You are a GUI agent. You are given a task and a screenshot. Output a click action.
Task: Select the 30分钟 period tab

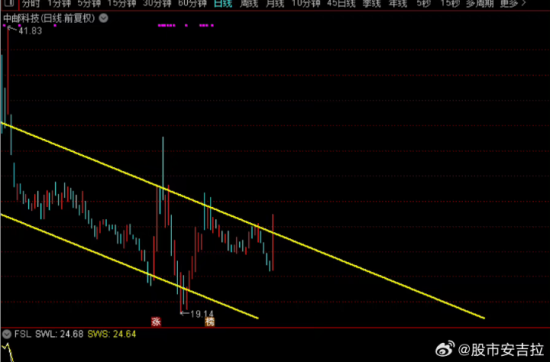click(x=157, y=4)
